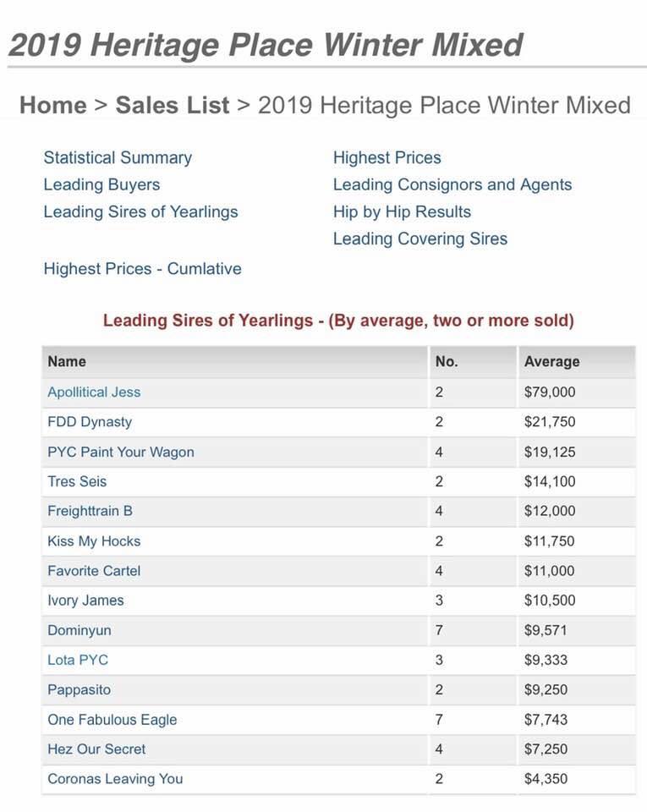Open Highest Prices - Cumlative link
Image resolution: width=647 pixels, height=812 pixels.
(x=142, y=269)
